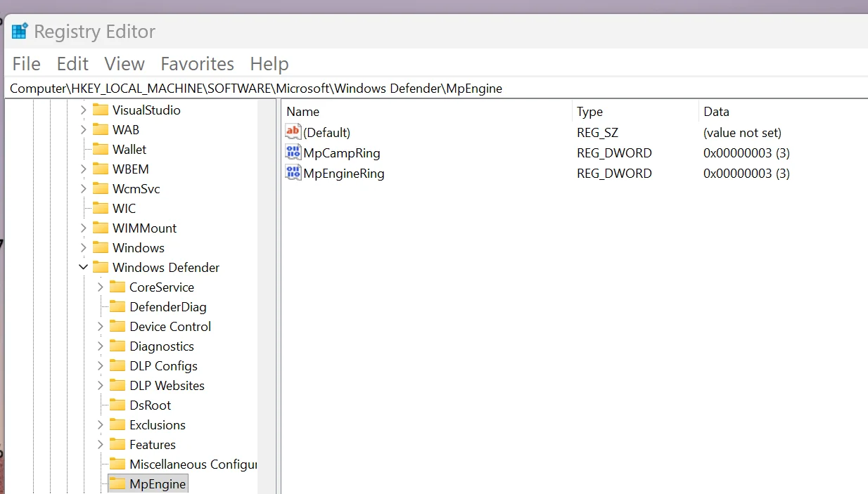Image resolution: width=868 pixels, height=494 pixels.
Task: Expand the Features key
Action: pos(101,444)
